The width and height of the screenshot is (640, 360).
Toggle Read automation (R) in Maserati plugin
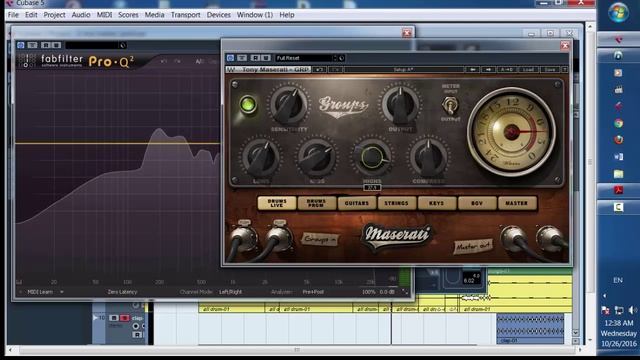coord(255,58)
